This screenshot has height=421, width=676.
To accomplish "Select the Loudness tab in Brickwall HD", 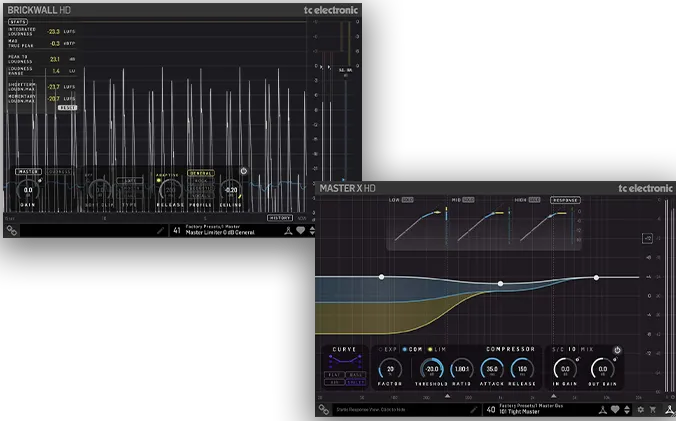I will click(x=59, y=172).
